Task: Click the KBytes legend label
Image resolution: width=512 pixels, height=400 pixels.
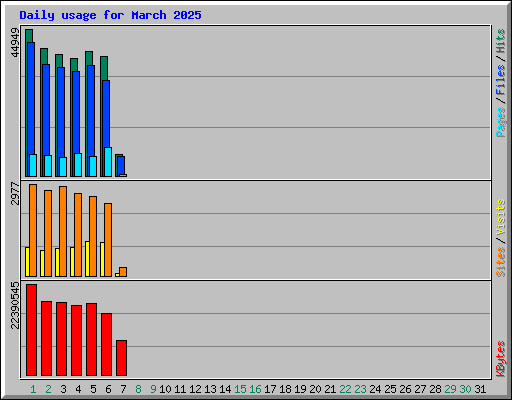Action: 500,359
